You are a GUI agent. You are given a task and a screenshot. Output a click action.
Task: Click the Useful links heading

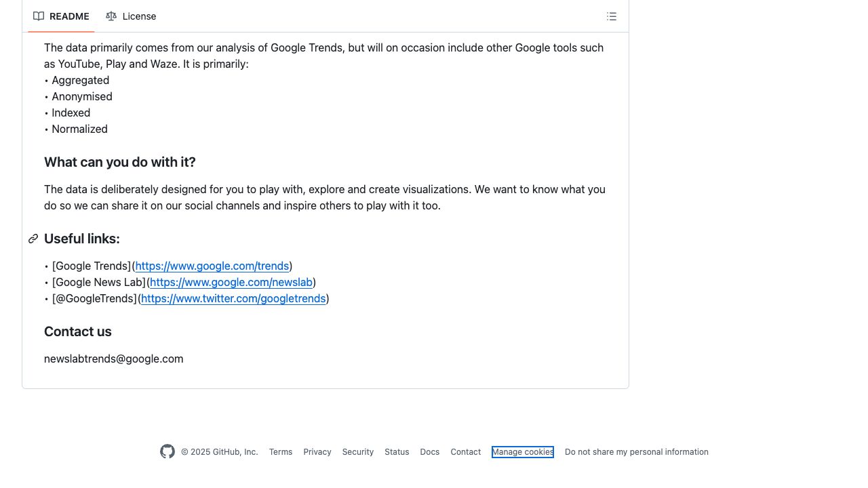82,239
